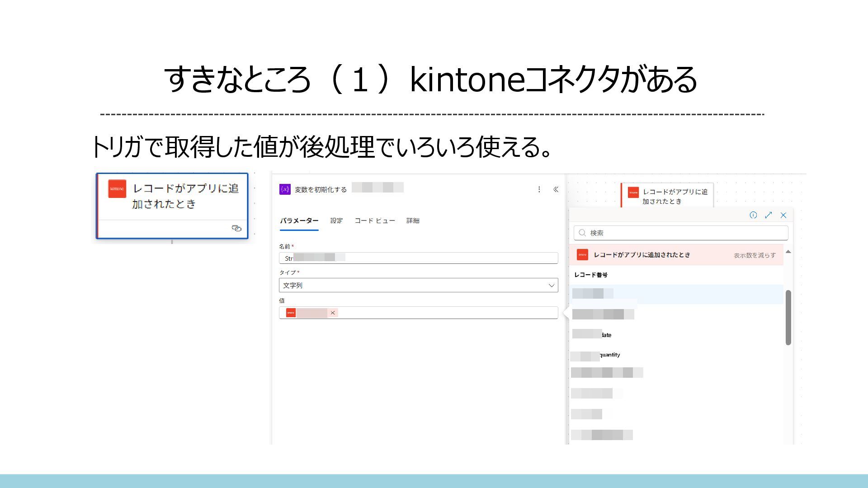Screen dimensions: 868x488
Task: Click the scrollbar in the dynamic content list
Action: pyautogui.click(x=788, y=317)
